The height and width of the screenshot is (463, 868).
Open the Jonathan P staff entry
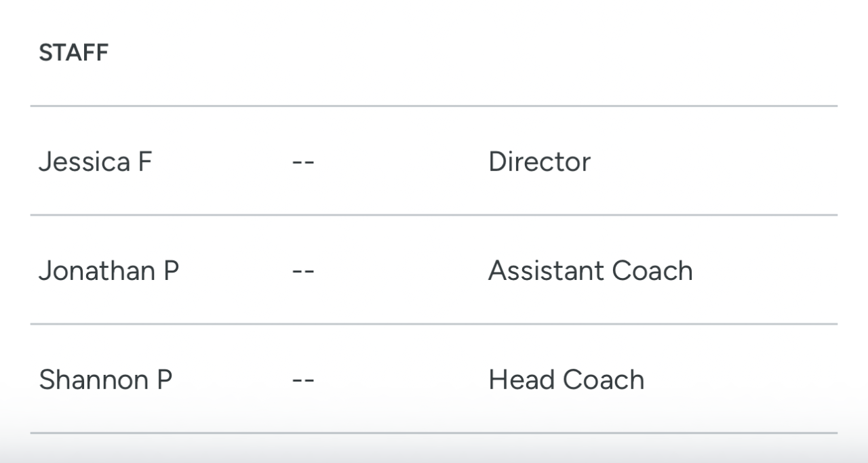tap(108, 271)
